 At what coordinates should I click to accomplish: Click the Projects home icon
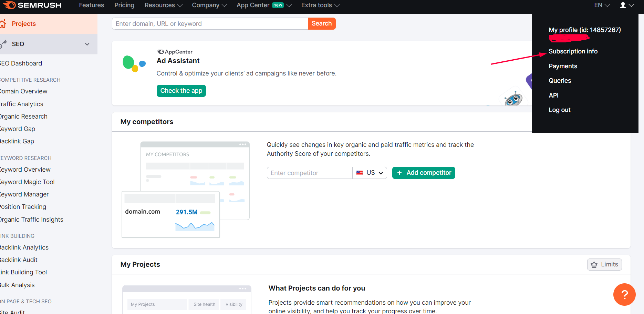tap(3, 24)
